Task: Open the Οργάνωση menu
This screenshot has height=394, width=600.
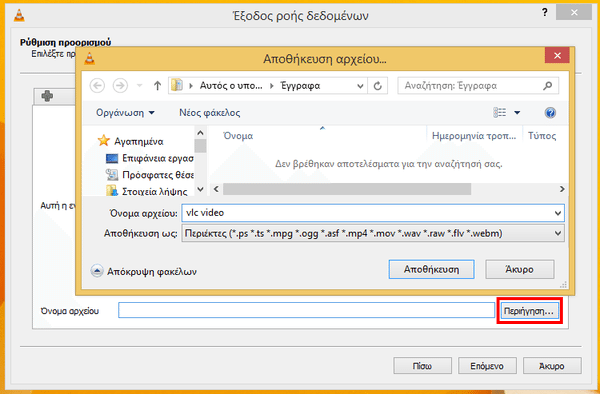Action: coord(125,113)
